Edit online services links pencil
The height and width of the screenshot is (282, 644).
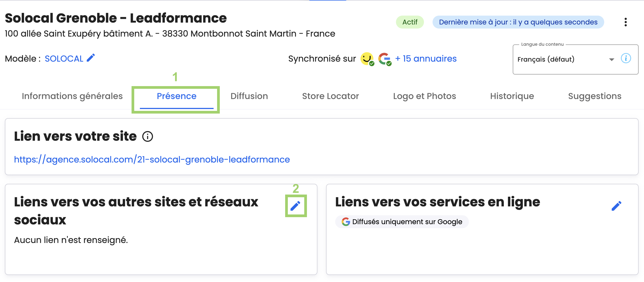(x=616, y=206)
